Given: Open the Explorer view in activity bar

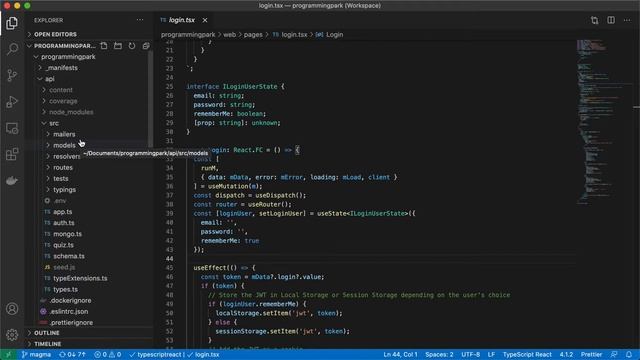Looking at the screenshot, I should tap(12, 23).
